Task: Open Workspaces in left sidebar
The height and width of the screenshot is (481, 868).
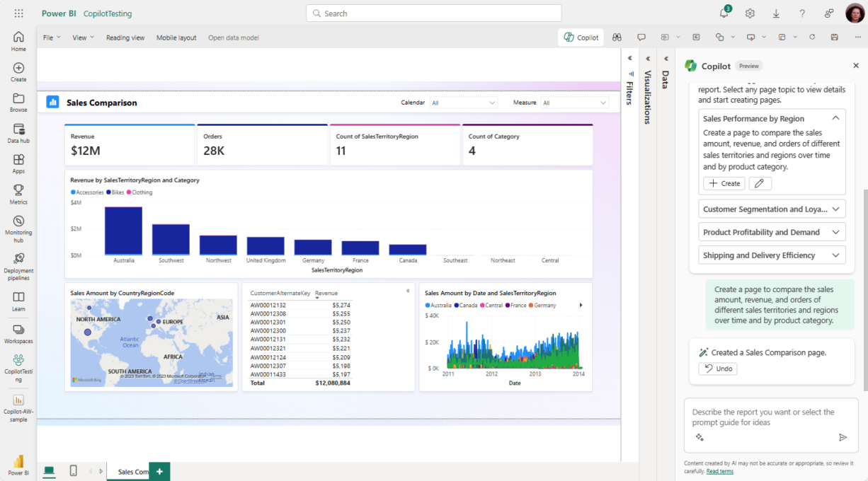Action: 18,334
